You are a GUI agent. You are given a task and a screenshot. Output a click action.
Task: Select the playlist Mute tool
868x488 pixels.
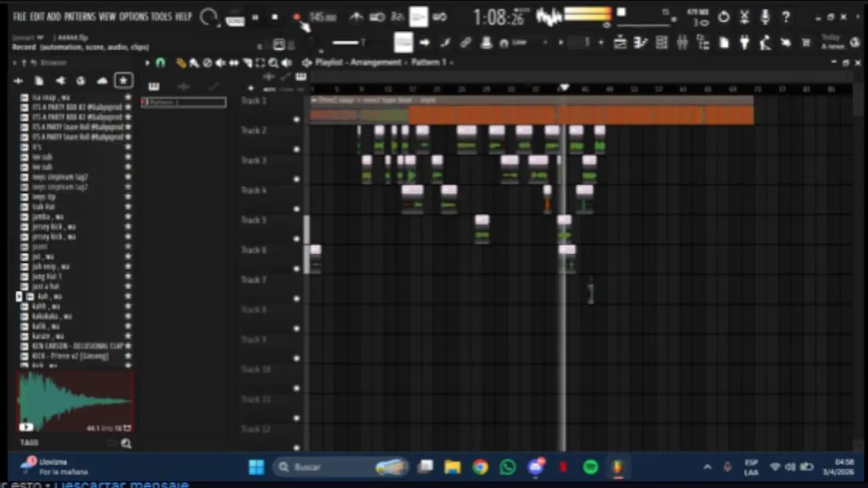click(x=220, y=63)
